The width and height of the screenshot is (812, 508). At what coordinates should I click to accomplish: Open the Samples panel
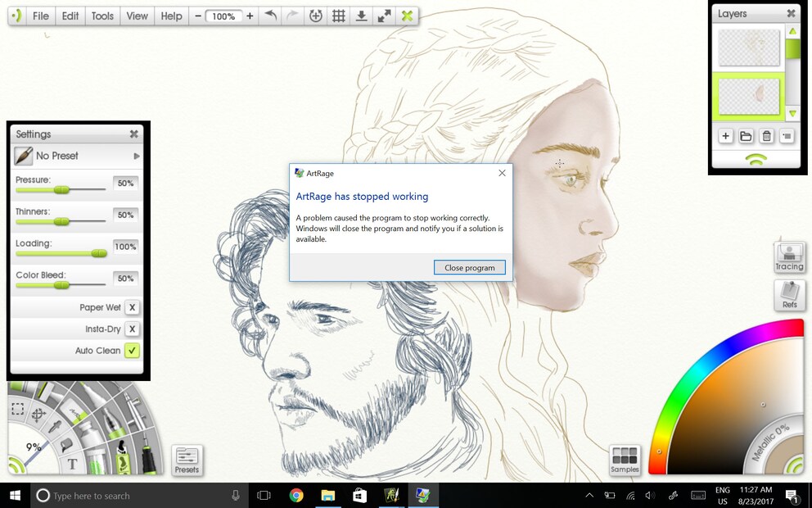pos(625,460)
